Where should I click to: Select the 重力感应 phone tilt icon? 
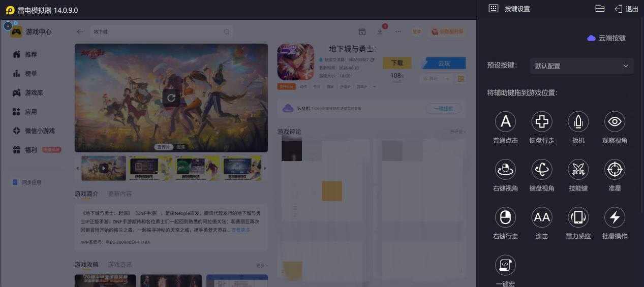click(578, 217)
